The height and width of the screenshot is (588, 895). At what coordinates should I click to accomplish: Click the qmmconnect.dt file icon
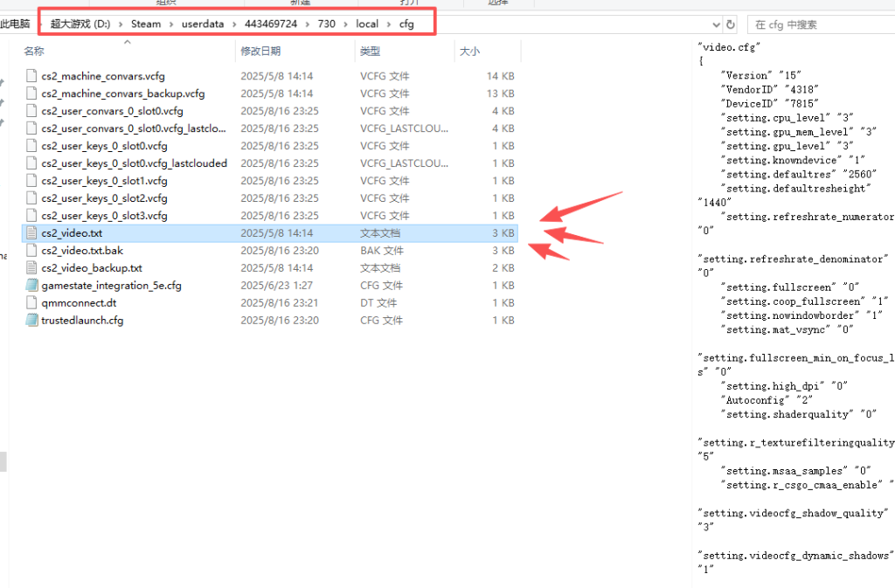[32, 303]
